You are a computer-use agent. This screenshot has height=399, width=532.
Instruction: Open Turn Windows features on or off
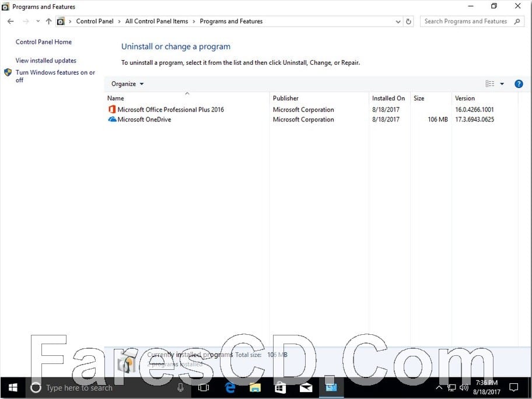tap(55, 76)
